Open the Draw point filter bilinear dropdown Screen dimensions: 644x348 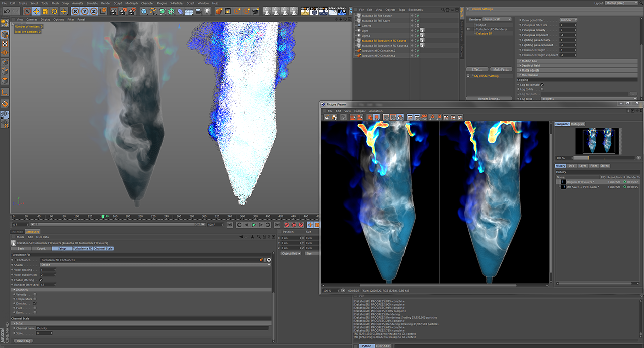[x=569, y=20]
